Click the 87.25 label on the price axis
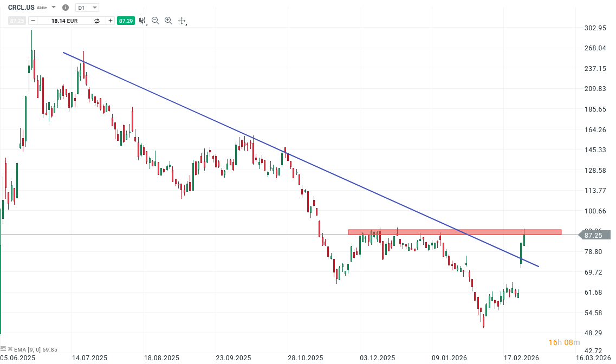The width and height of the screenshot is (616, 364). 593,235
